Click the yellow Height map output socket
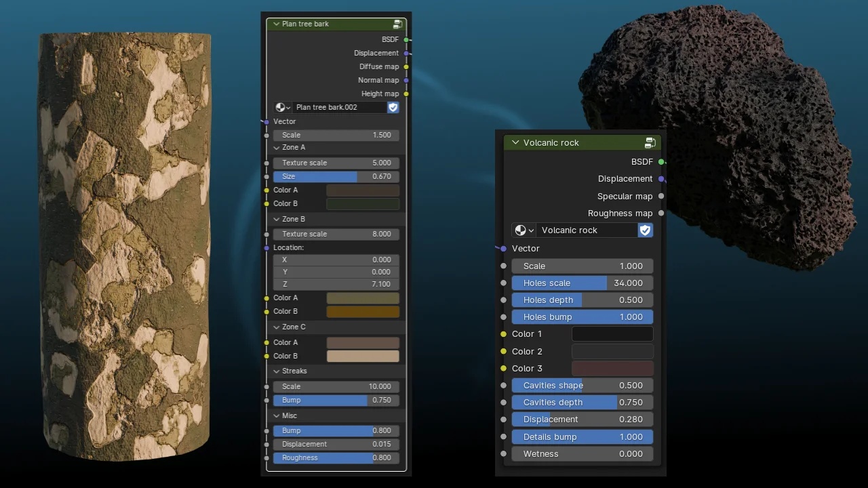The height and width of the screenshot is (488, 868). [406, 94]
